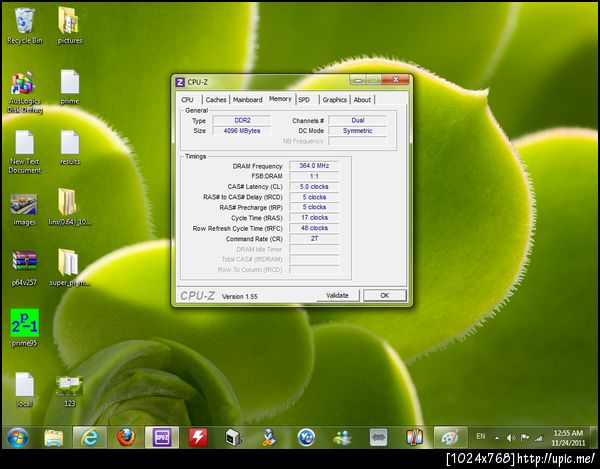This screenshot has height=469, width=600.
Task: Switch to the CPU tab
Action: click(187, 99)
